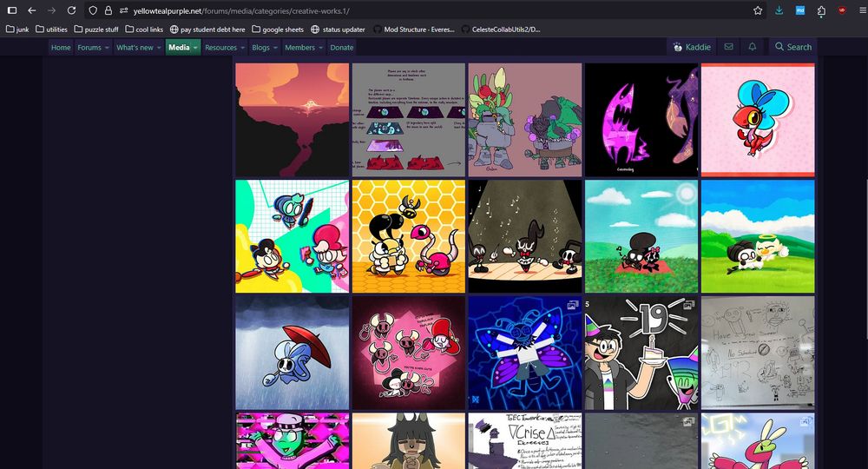Open the CelesteCollabUtils2 GitHub bookmark
This screenshot has width=868, height=469.
point(501,30)
